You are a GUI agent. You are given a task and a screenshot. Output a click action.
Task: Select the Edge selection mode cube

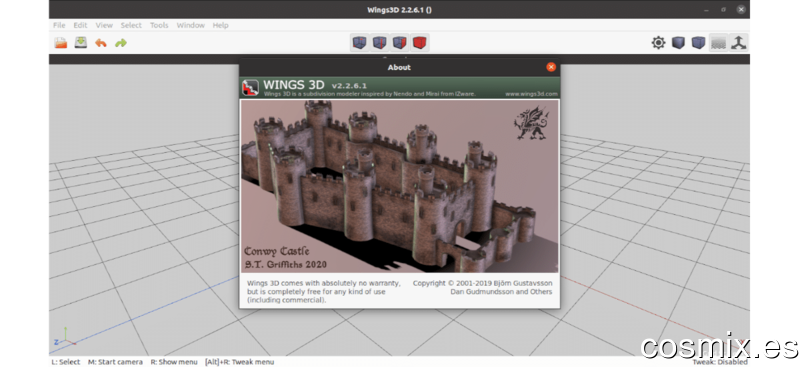[380, 43]
